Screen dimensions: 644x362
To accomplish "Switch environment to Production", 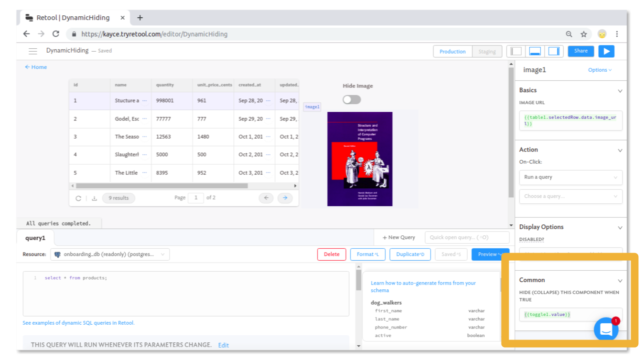I will (x=452, y=52).
